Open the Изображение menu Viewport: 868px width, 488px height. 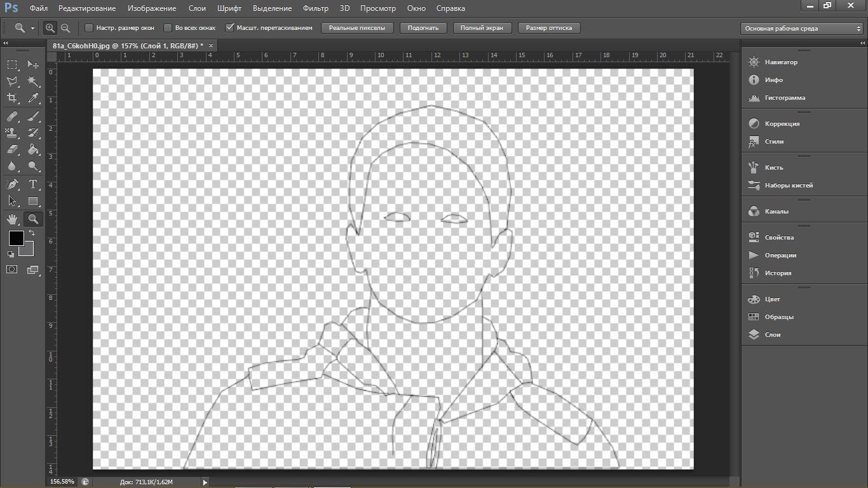pyautogui.click(x=152, y=8)
